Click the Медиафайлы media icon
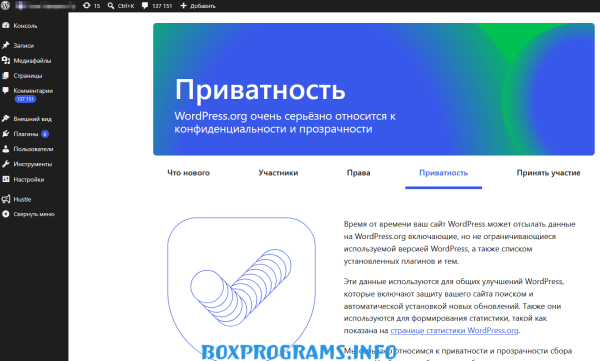600x361 pixels. click(x=6, y=60)
